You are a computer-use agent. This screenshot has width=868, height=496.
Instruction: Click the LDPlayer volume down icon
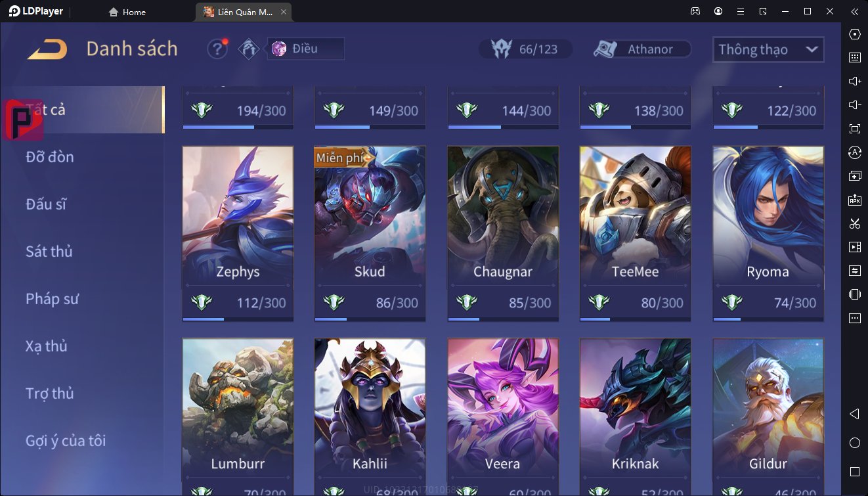(x=855, y=105)
